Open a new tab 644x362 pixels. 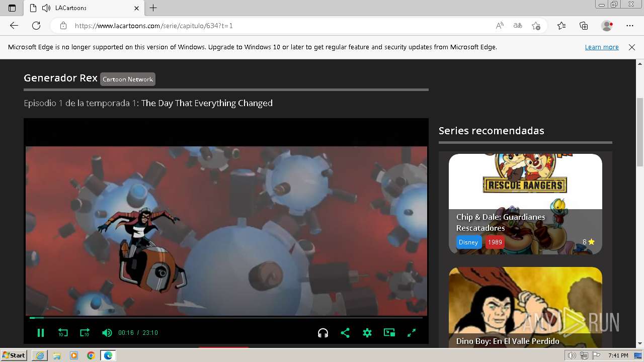[x=153, y=8]
